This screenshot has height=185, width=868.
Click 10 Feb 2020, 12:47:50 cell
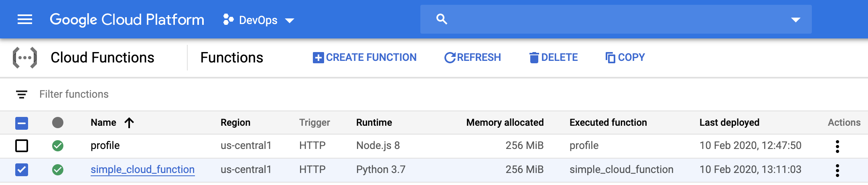pyautogui.click(x=750, y=146)
